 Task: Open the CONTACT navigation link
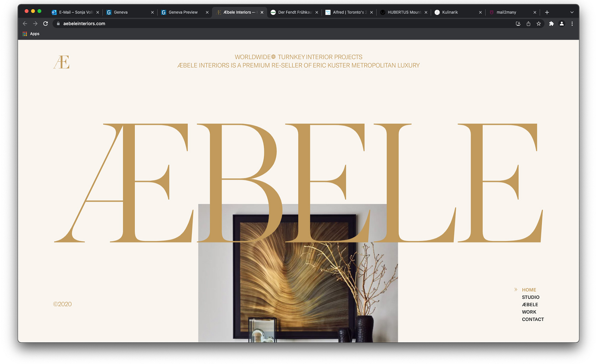coord(533,319)
